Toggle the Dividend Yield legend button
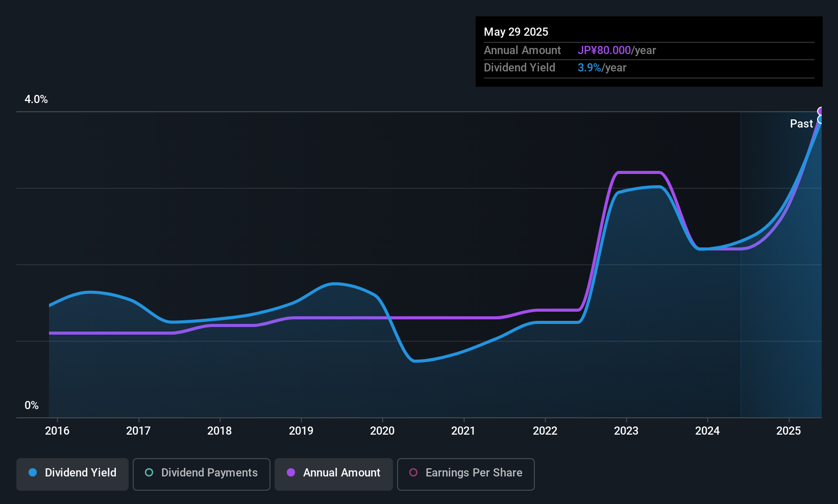This screenshot has width=838, height=504. click(x=72, y=474)
